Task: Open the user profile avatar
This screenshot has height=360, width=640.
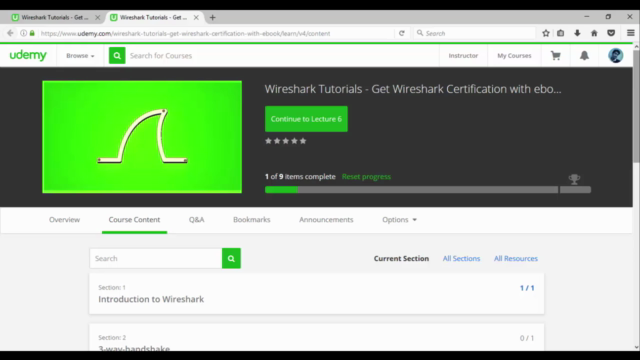Action: pos(616,56)
